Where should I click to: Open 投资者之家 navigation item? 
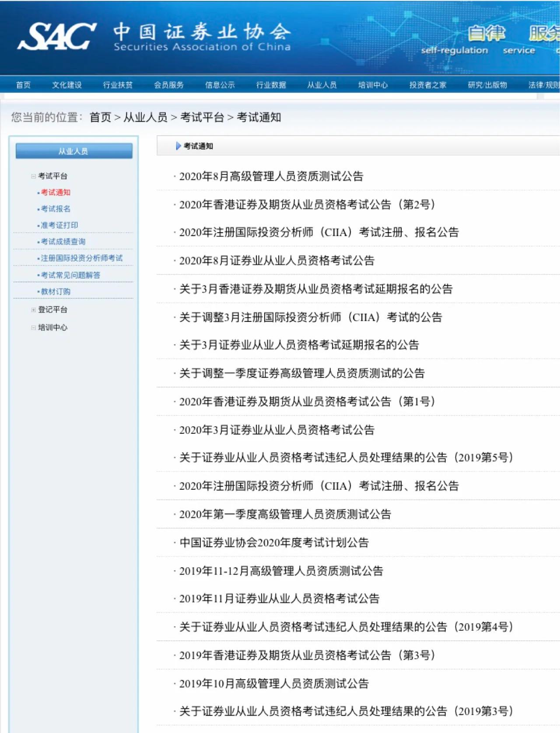427,85
